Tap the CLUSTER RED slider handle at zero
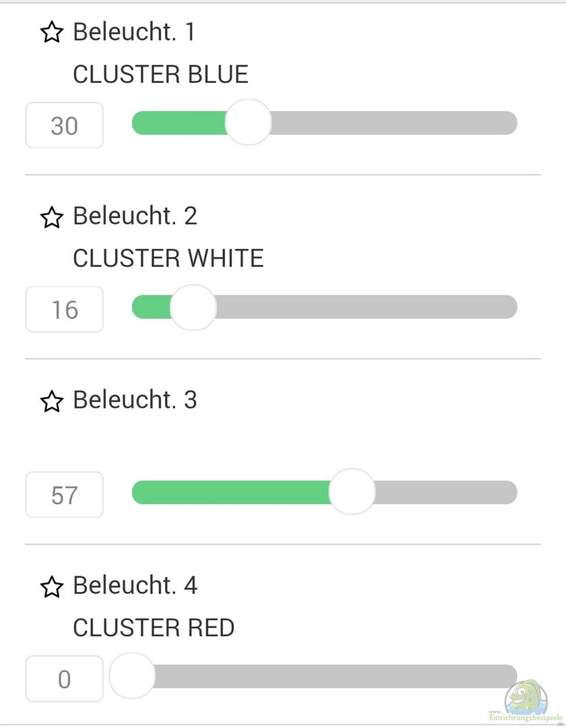The height and width of the screenshot is (728, 566). 132,676
